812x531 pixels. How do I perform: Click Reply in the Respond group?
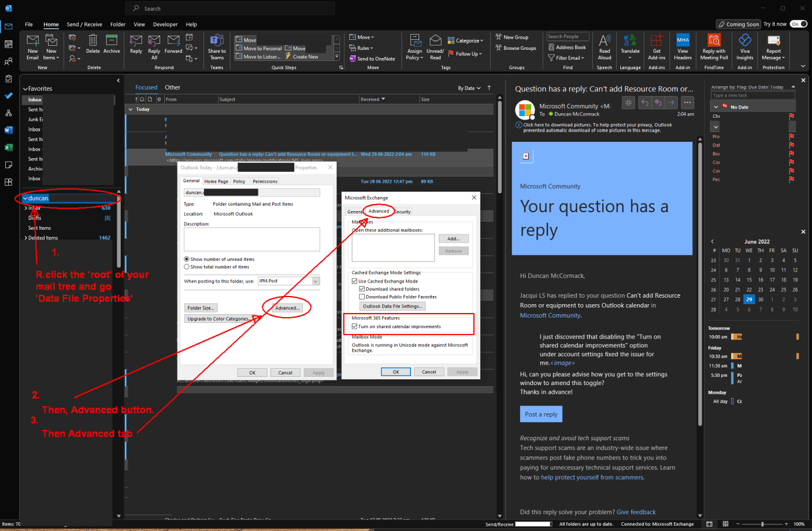(136, 43)
